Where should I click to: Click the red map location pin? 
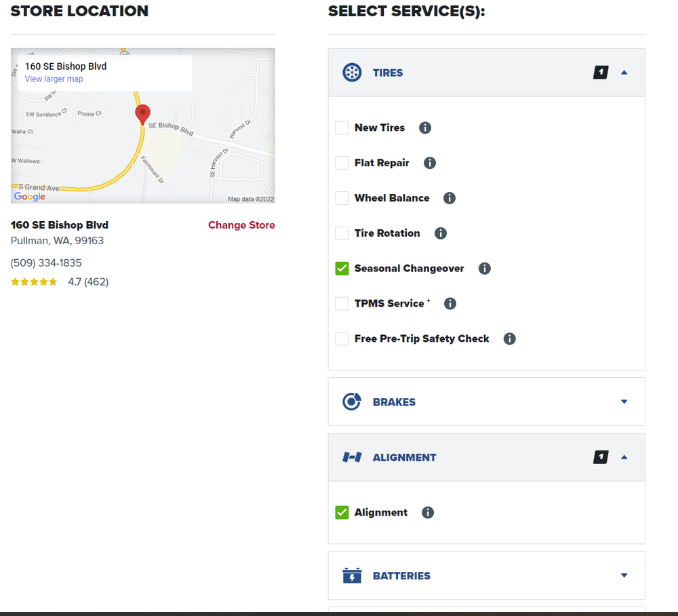(x=142, y=114)
